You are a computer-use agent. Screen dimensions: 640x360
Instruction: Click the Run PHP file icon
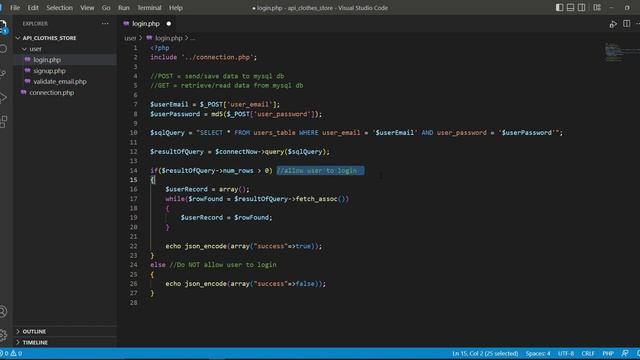tap(613, 24)
